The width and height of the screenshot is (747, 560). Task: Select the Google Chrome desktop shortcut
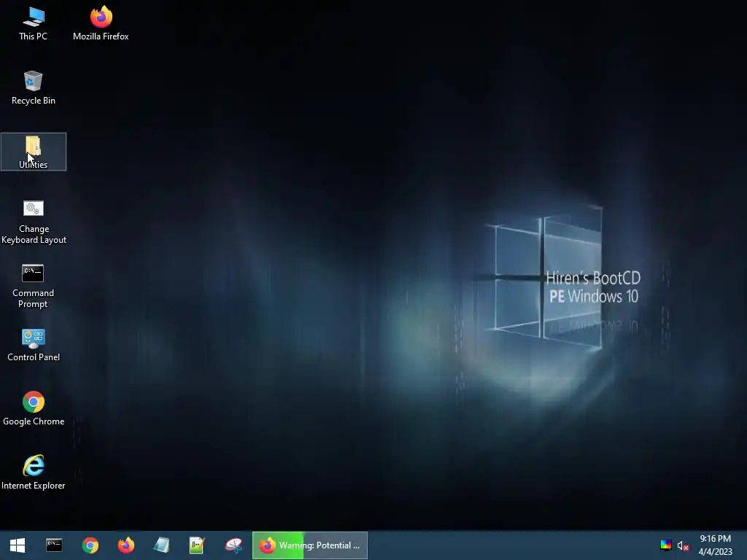click(x=34, y=408)
